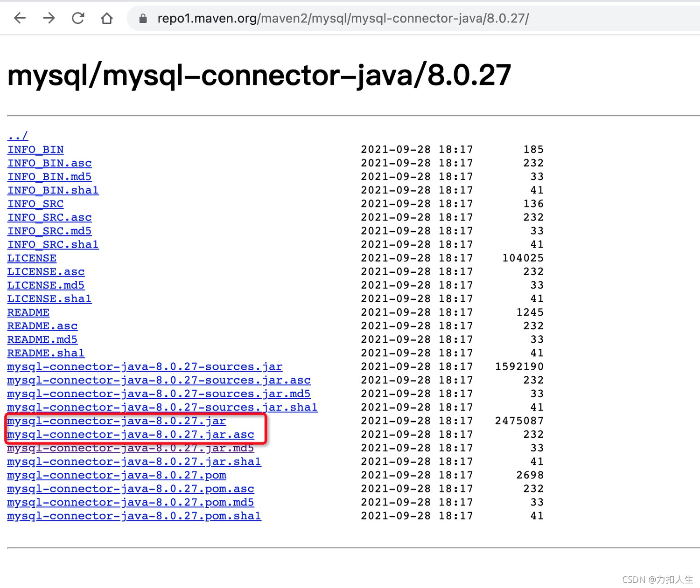Open INFO_SRC.asc link
Screen dimensions: 700x588
point(49,217)
